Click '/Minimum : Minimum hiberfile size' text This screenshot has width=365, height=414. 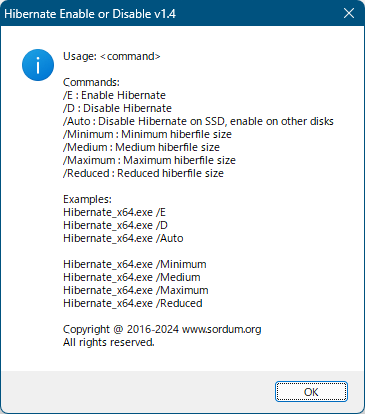click(x=147, y=134)
